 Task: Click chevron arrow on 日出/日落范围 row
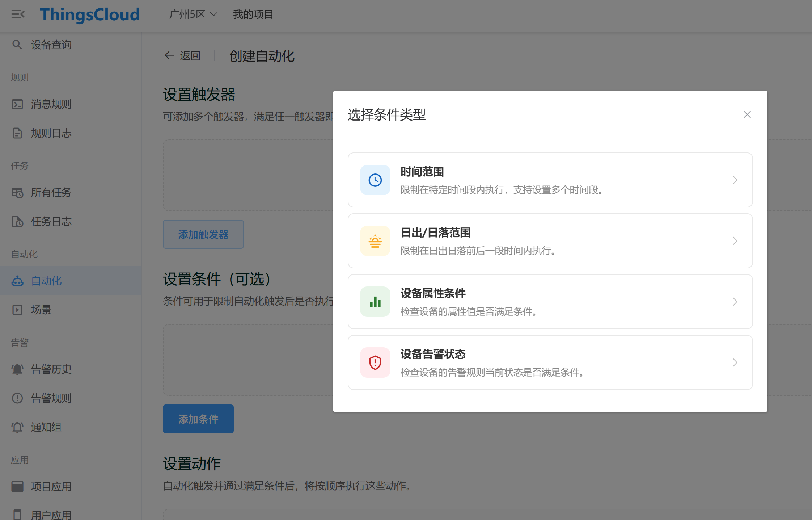735,241
